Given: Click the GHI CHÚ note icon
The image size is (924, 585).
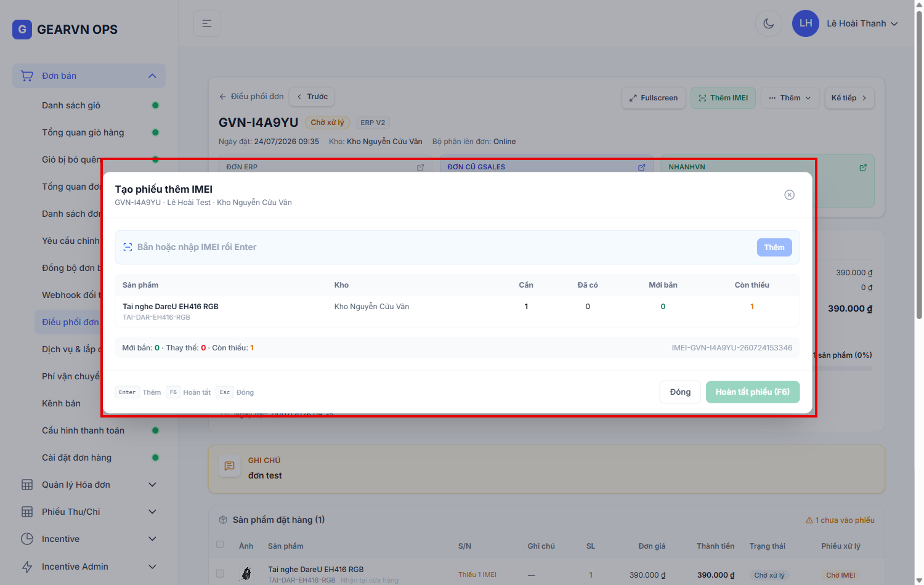Looking at the screenshot, I should [x=229, y=466].
